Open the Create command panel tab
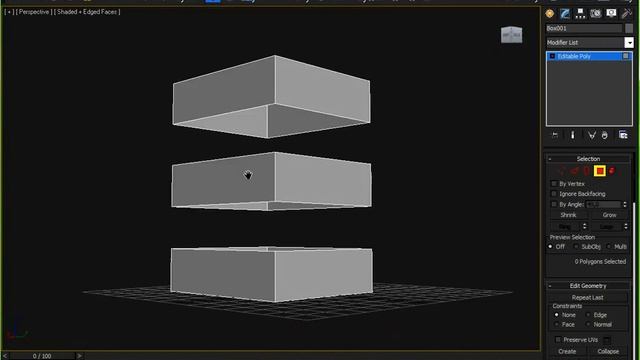 [x=549, y=13]
